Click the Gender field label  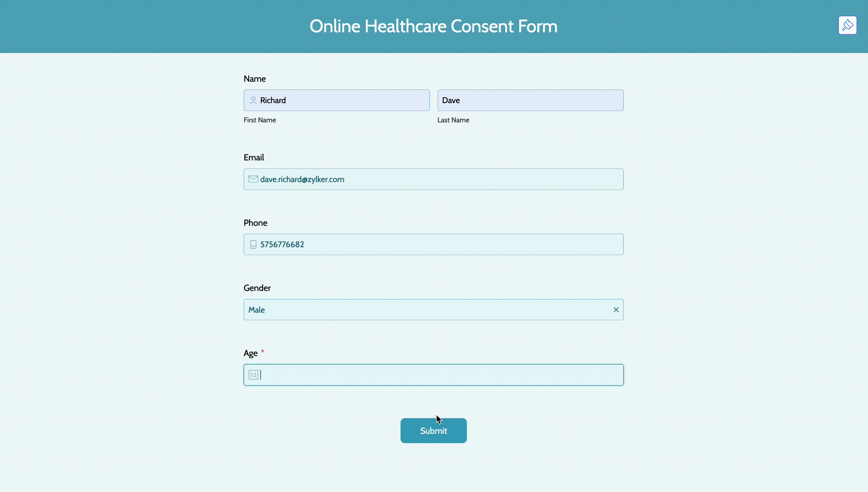257,288
